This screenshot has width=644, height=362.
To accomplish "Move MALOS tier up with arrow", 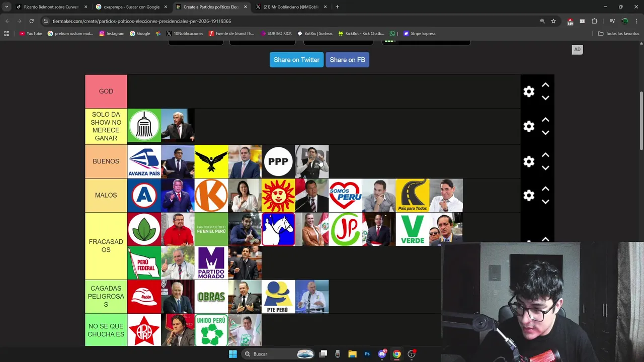I will click(x=545, y=189).
